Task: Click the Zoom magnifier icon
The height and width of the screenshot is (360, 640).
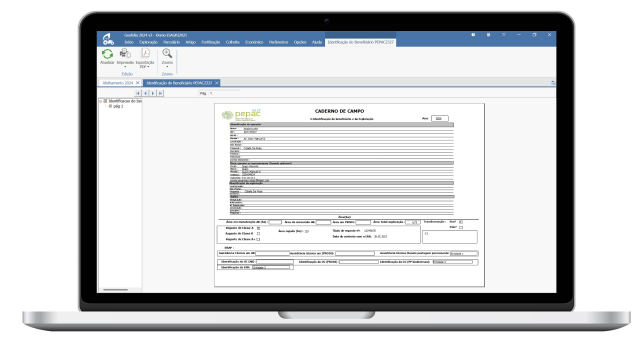Action: 167,53
